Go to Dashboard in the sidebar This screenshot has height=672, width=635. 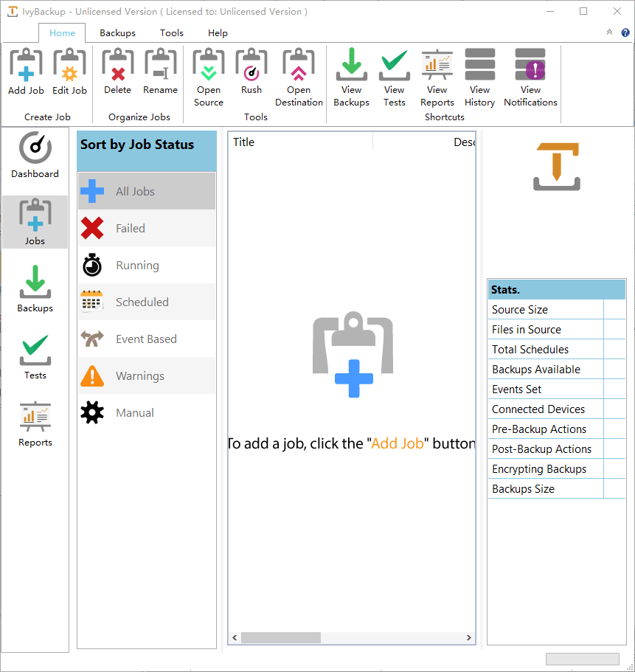click(35, 155)
